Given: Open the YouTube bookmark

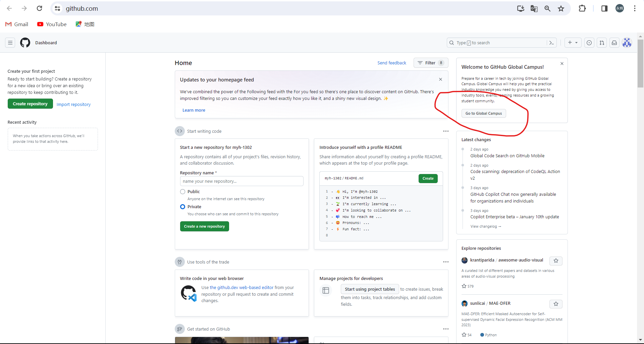Looking at the screenshot, I should 52,24.
